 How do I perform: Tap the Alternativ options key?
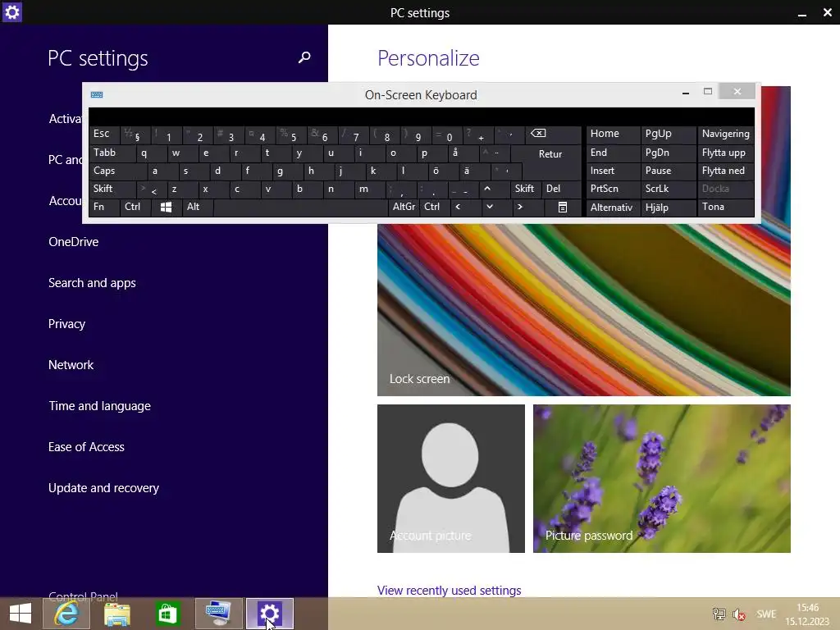(x=612, y=208)
